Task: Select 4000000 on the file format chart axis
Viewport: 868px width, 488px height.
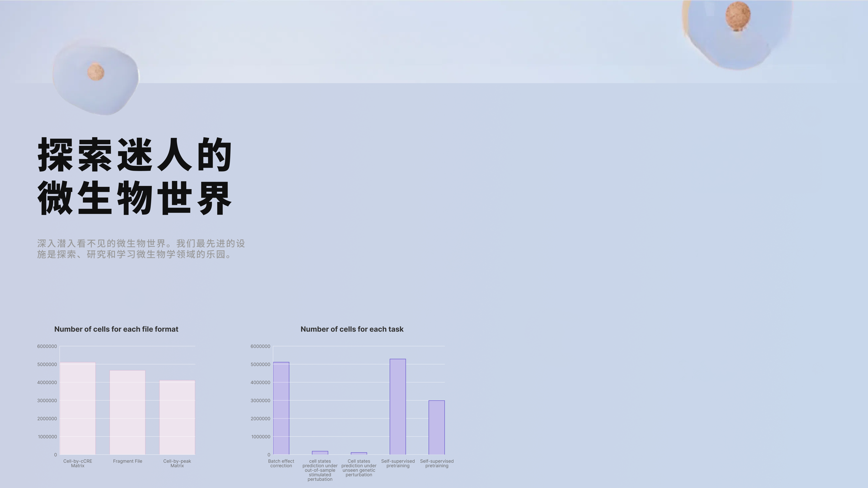Action: coord(47,382)
